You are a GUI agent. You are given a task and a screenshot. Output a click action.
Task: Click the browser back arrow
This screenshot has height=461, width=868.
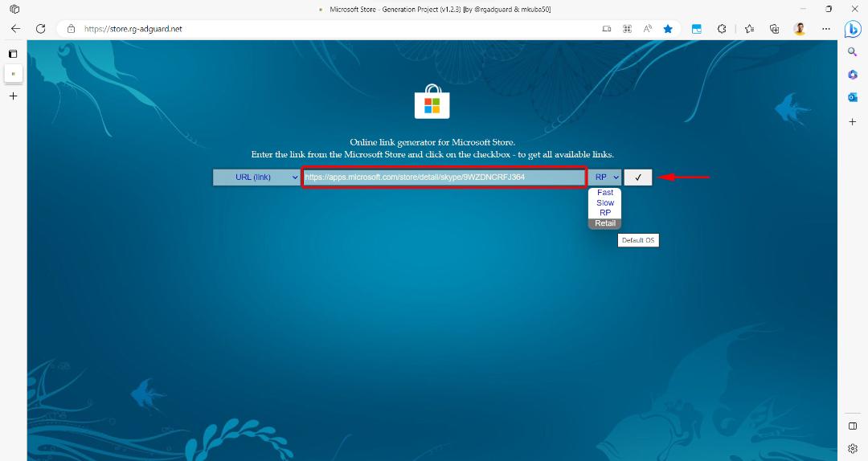click(x=15, y=29)
